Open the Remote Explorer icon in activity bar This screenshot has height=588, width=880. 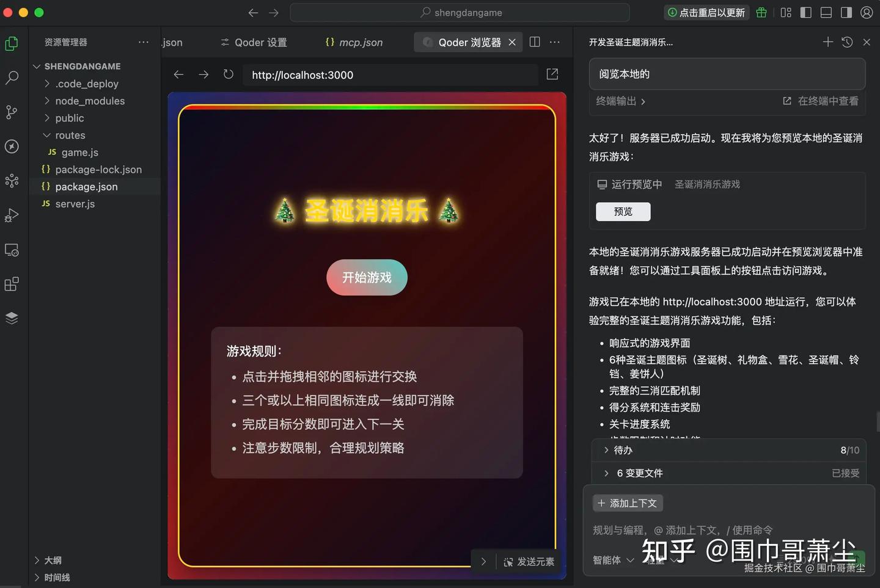(x=12, y=250)
